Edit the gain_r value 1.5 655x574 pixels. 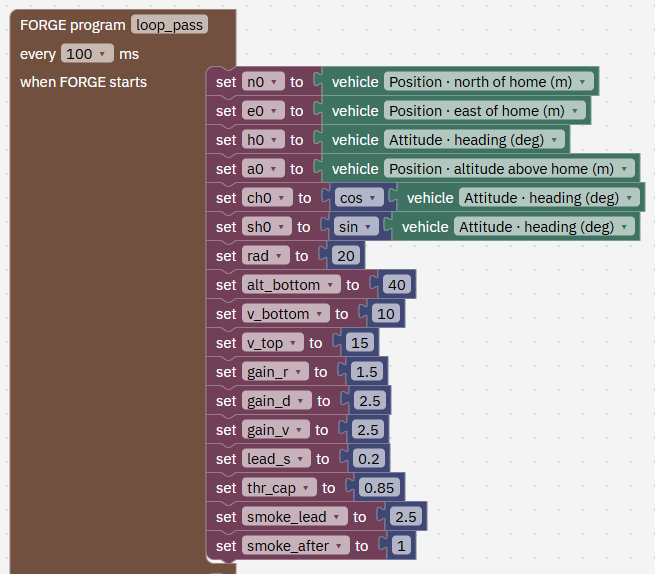pos(367,372)
